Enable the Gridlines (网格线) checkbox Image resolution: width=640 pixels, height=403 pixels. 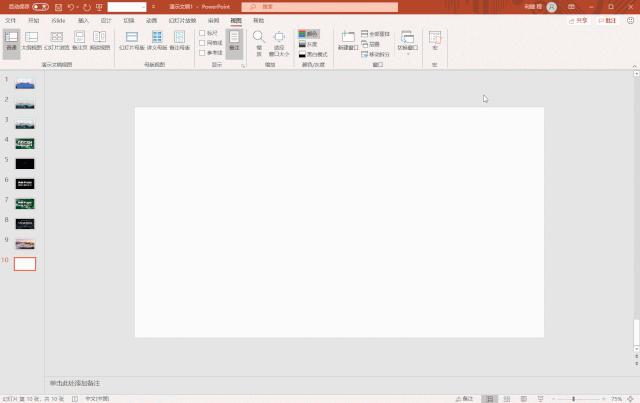(203, 42)
